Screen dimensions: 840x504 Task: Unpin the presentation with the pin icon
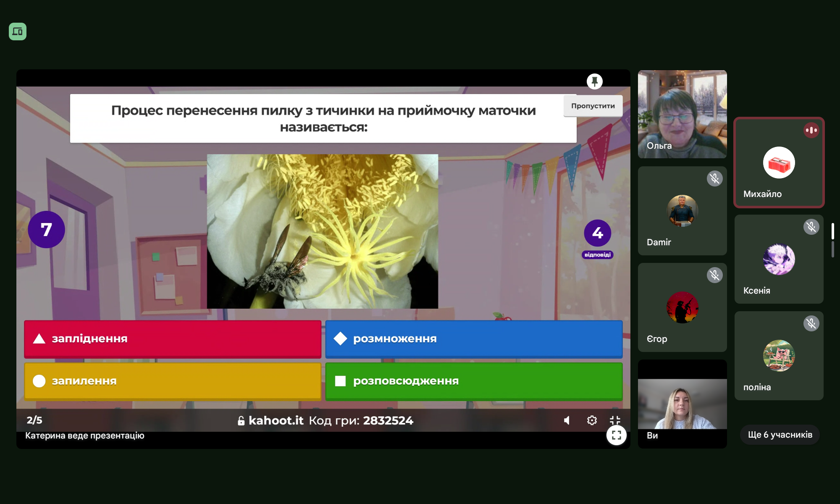(x=594, y=81)
